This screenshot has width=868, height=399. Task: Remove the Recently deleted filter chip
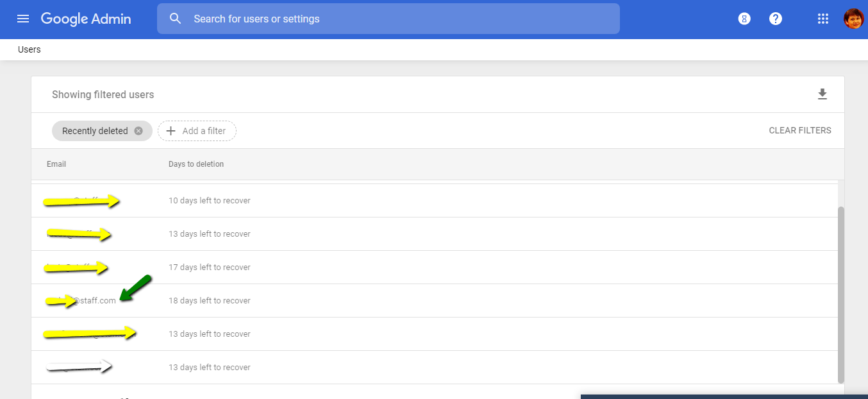click(x=138, y=131)
